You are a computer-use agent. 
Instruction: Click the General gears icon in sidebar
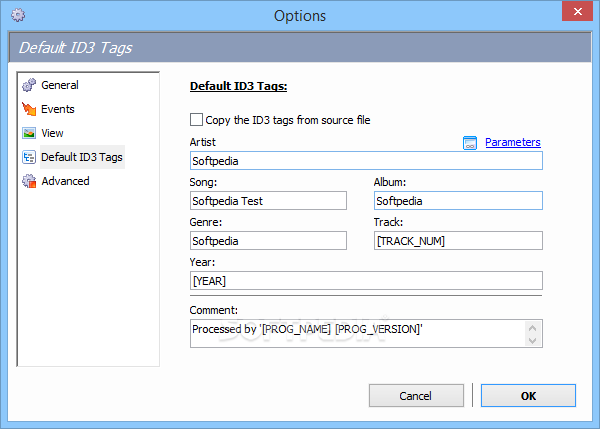tap(29, 85)
